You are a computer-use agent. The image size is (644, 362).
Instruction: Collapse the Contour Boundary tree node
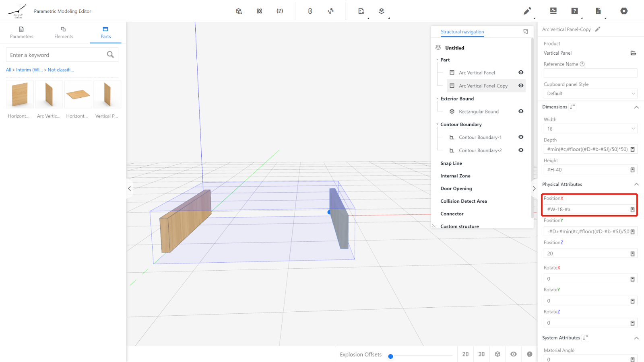pos(438,125)
